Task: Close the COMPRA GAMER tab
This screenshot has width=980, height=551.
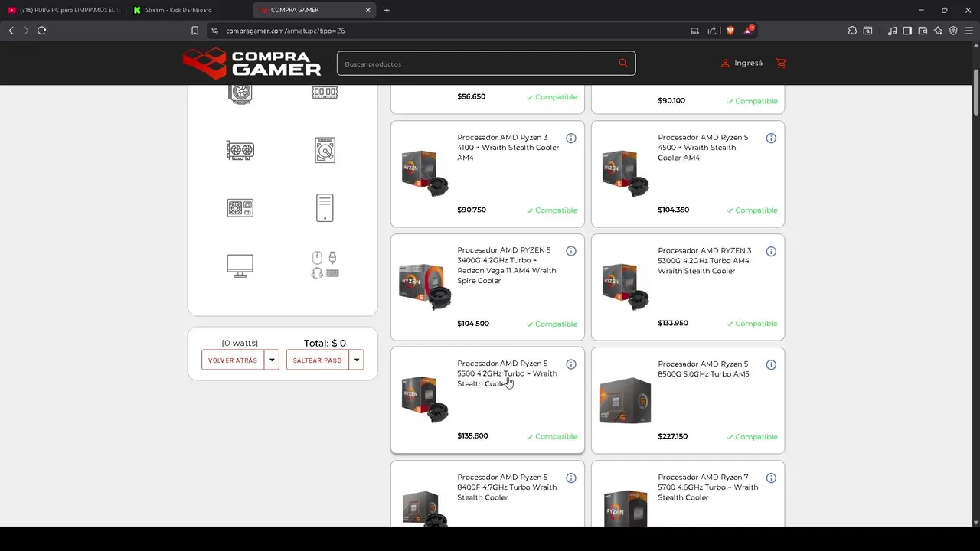Action: [367, 10]
